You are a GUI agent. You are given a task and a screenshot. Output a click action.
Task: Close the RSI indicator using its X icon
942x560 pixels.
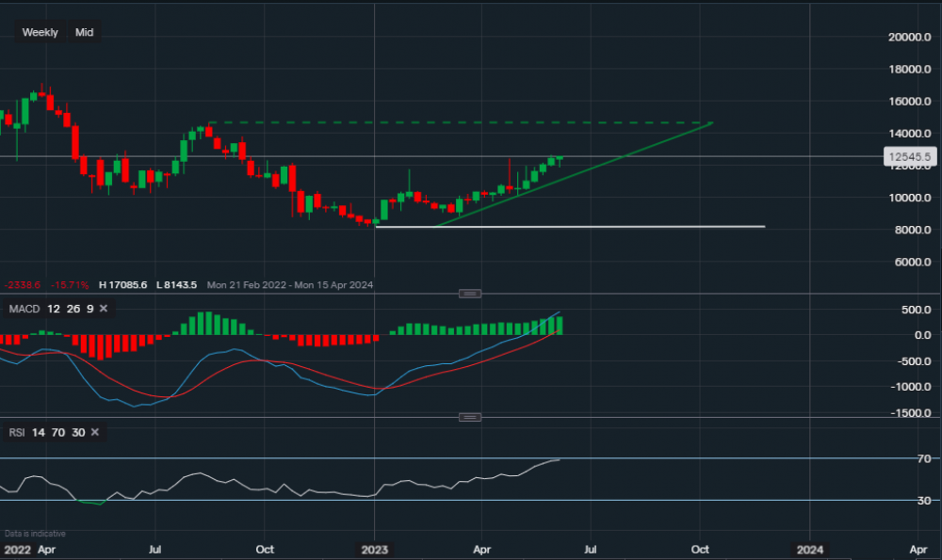(x=94, y=433)
